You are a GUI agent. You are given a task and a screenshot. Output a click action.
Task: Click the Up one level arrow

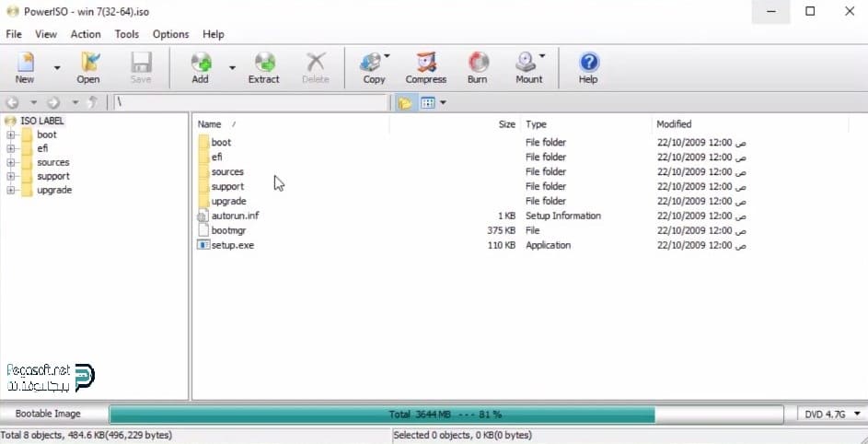pos(93,103)
